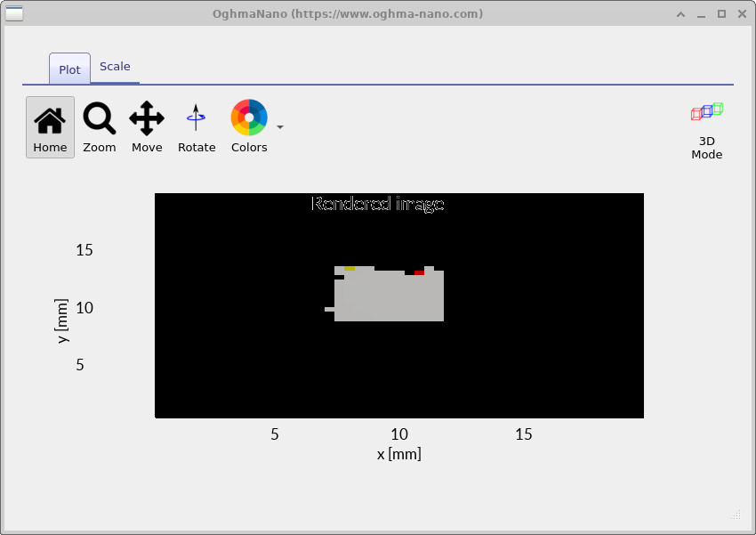The image size is (756, 535).
Task: Click the Rendered image title text
Action: click(377, 204)
